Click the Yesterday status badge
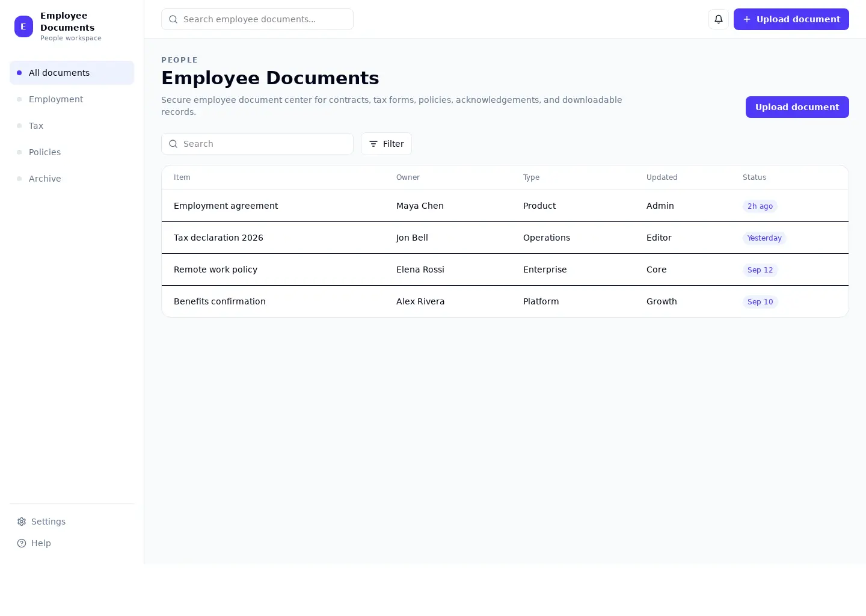This screenshot has width=866, height=616. (x=764, y=238)
